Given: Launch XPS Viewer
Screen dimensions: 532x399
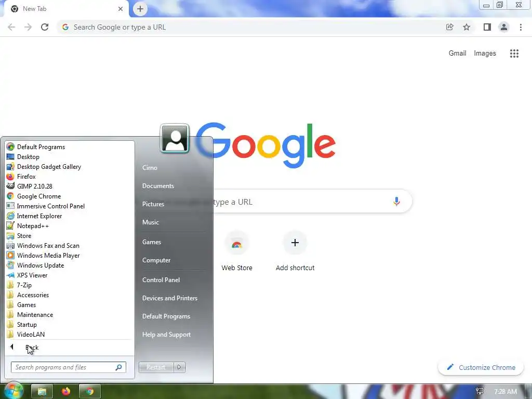Looking at the screenshot, I should pos(27,275).
